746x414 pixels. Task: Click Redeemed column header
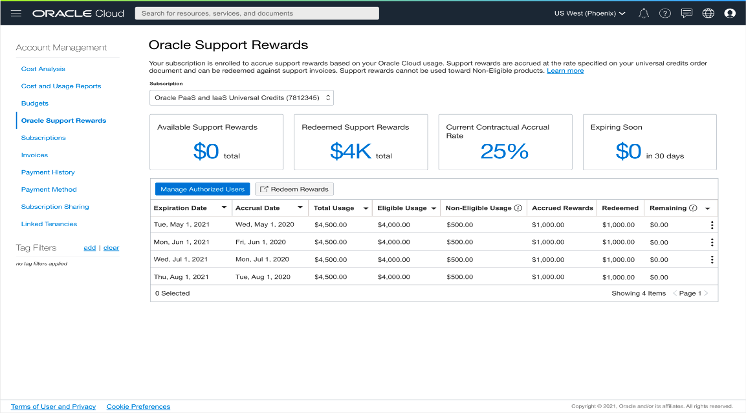click(620, 208)
